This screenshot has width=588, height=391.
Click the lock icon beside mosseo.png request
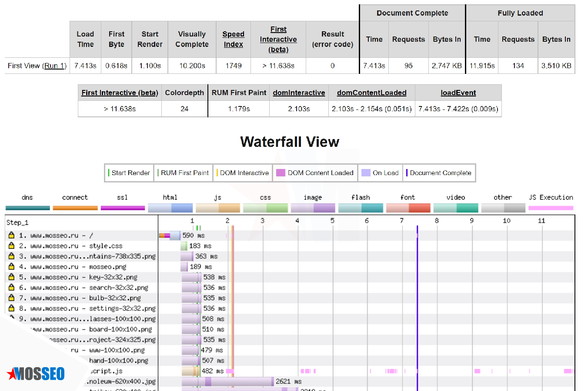click(11, 267)
